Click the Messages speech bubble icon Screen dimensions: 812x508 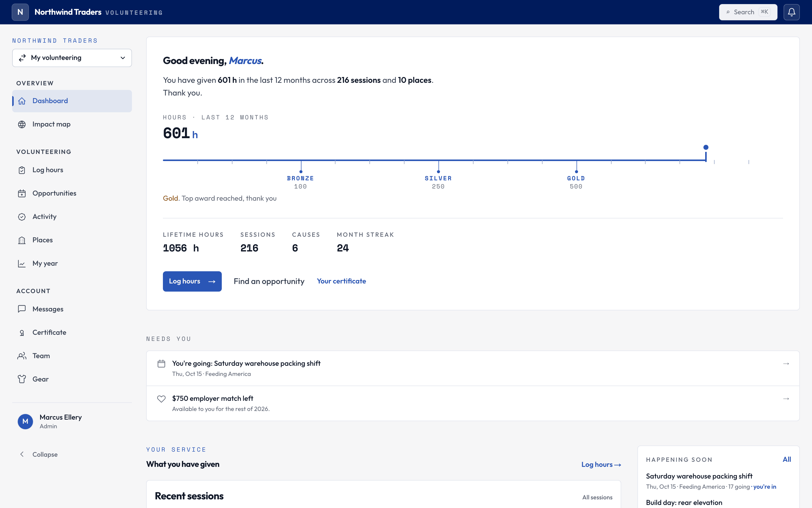(22, 309)
